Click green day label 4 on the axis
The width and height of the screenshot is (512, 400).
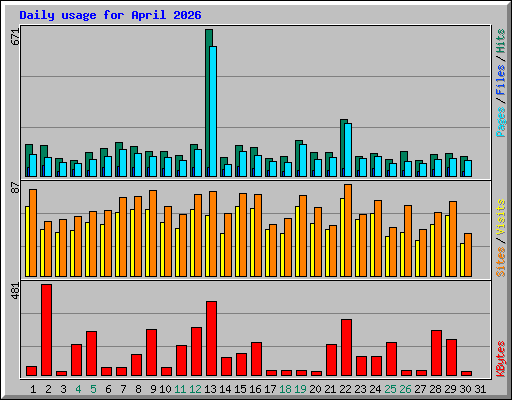[78, 389]
